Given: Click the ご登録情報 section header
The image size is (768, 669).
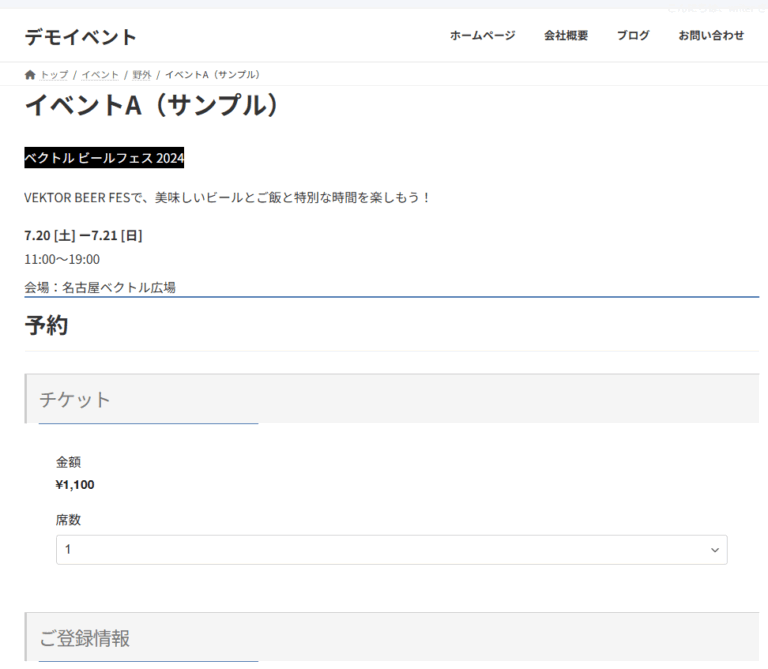Looking at the screenshot, I should pyautogui.click(x=84, y=638).
